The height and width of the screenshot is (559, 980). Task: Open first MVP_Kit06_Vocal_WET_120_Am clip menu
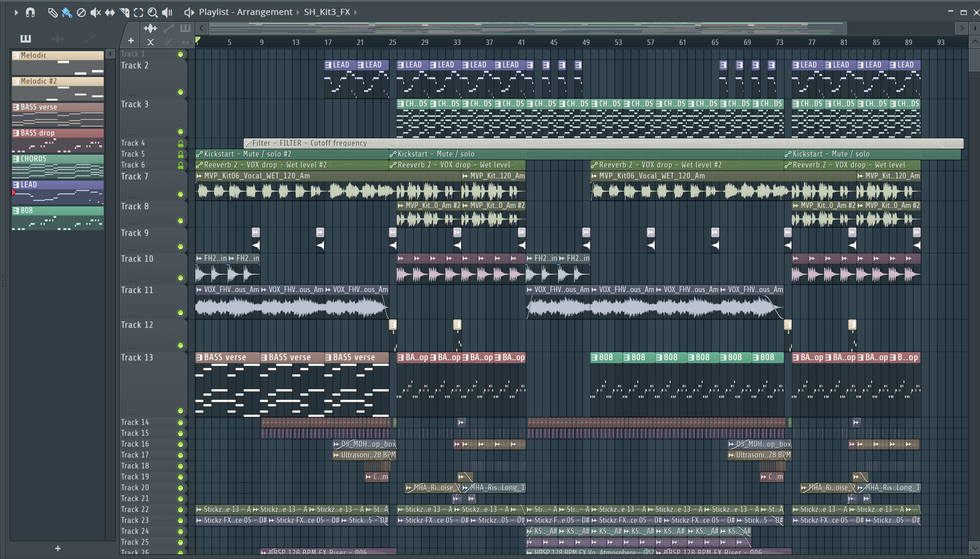pos(199,176)
